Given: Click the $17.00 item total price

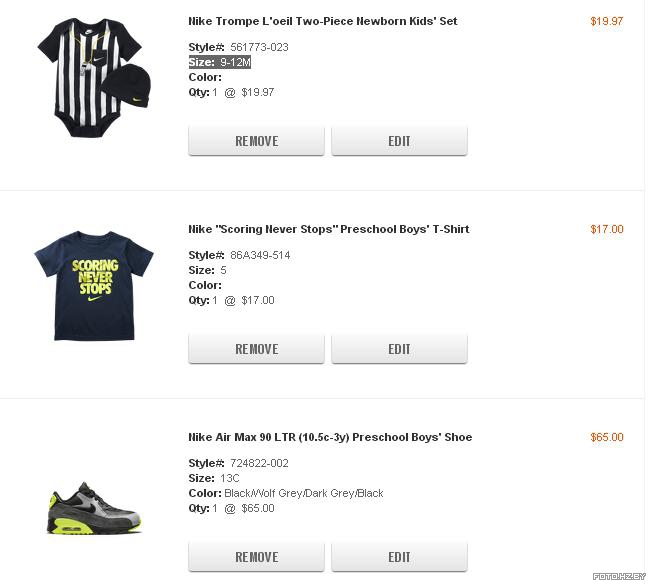Looking at the screenshot, I should pyautogui.click(x=606, y=229).
